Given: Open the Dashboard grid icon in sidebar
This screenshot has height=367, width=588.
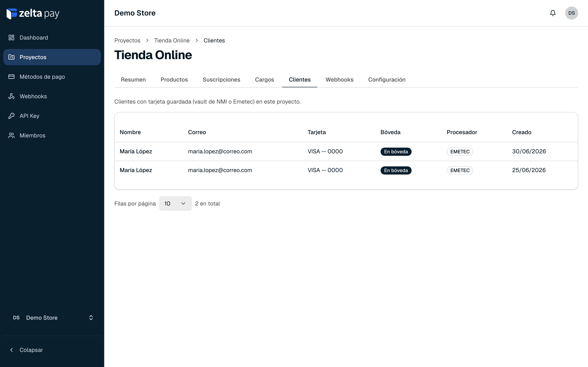Looking at the screenshot, I should 11,38.
